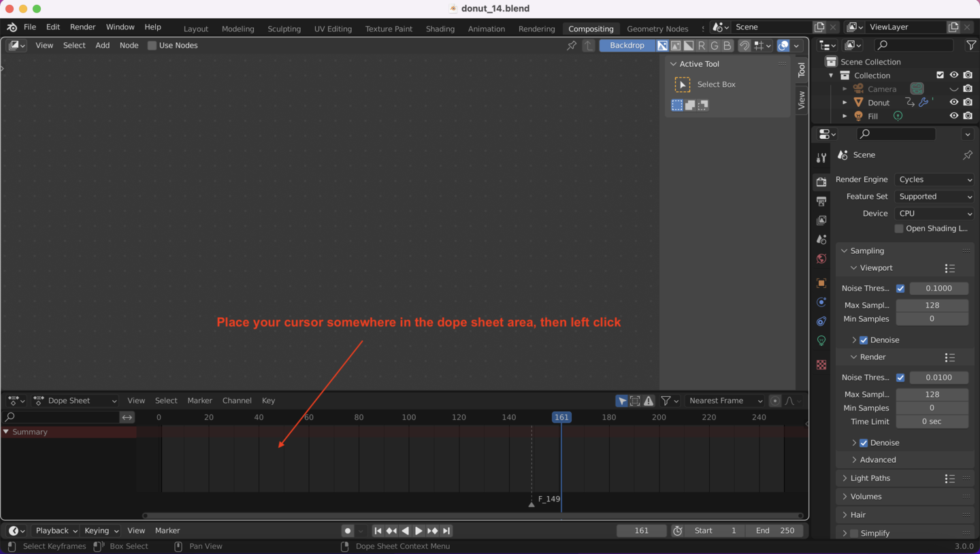Toggle auto keying record button
The image size is (980, 554).
[x=348, y=531]
